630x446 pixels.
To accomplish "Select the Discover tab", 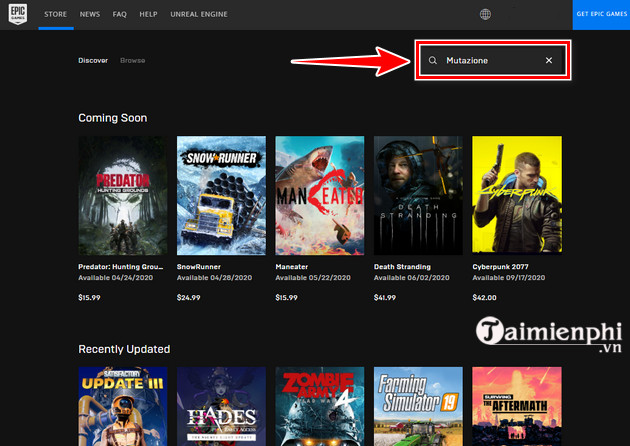I will click(x=93, y=60).
